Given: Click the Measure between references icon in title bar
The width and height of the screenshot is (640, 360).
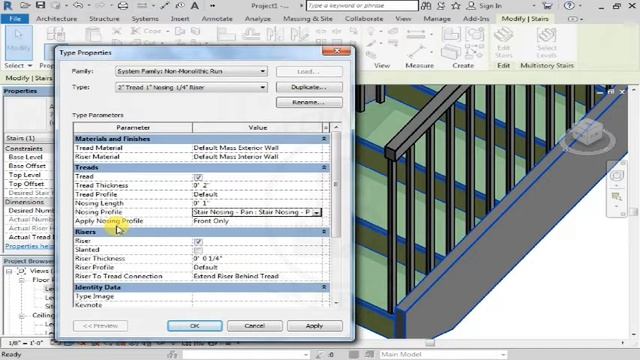Looking at the screenshot, I should click(142, 6).
